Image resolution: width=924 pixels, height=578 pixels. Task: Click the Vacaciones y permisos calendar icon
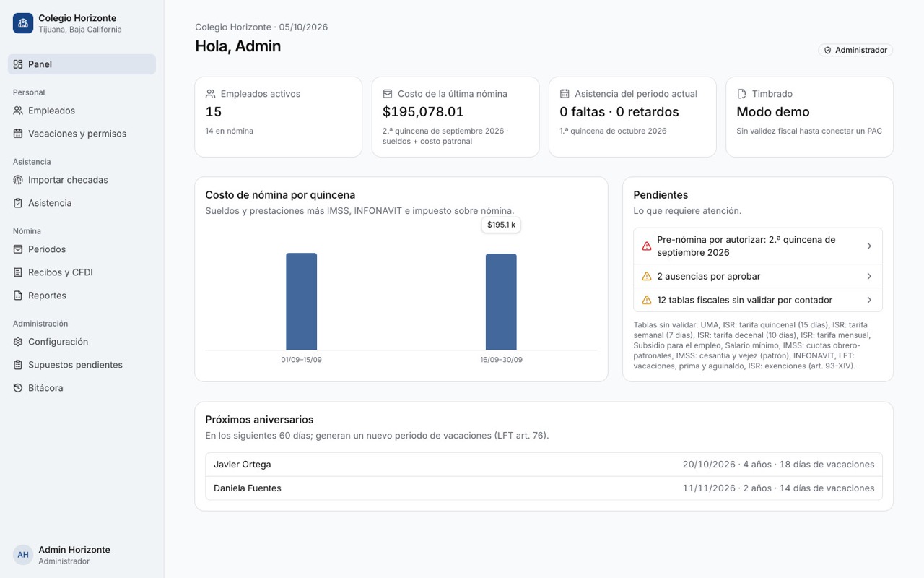pos(18,134)
